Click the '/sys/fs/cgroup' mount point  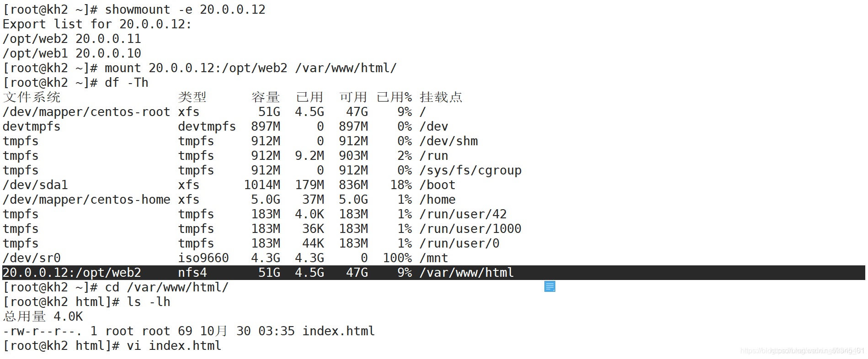[x=471, y=170]
